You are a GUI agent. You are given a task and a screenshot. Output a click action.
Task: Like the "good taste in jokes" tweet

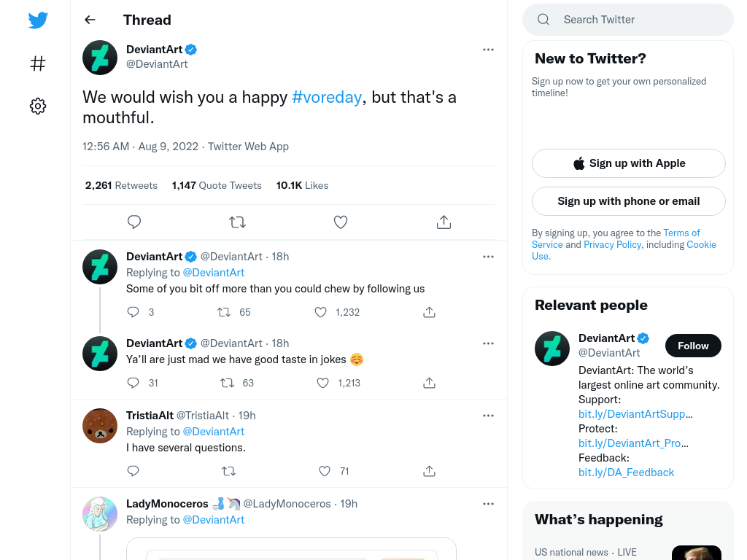[x=323, y=383]
